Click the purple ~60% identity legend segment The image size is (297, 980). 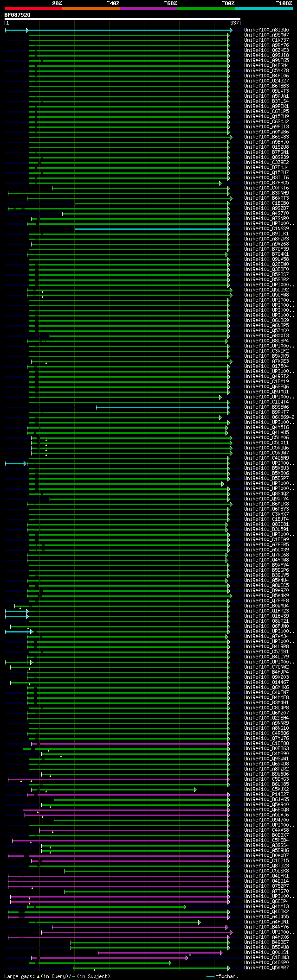(148, 8)
